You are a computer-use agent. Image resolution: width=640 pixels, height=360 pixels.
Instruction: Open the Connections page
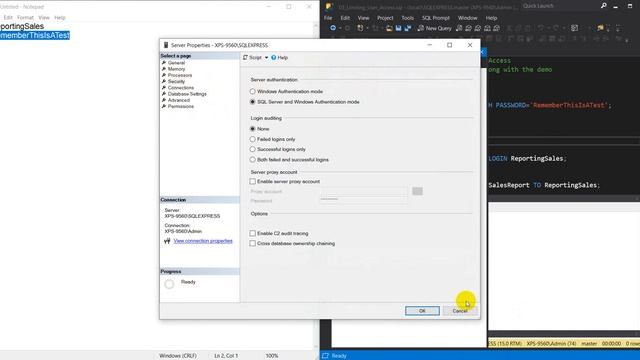pyautogui.click(x=180, y=88)
